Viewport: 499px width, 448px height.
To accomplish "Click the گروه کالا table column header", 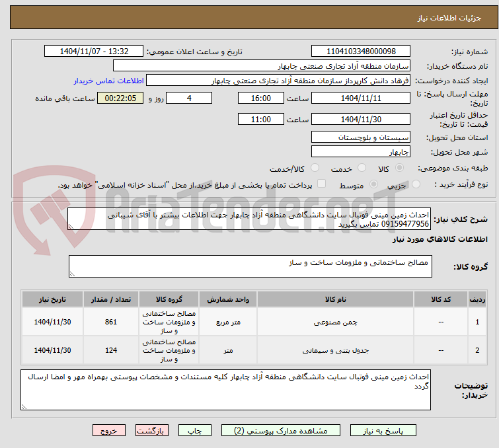I will [x=169, y=299].
